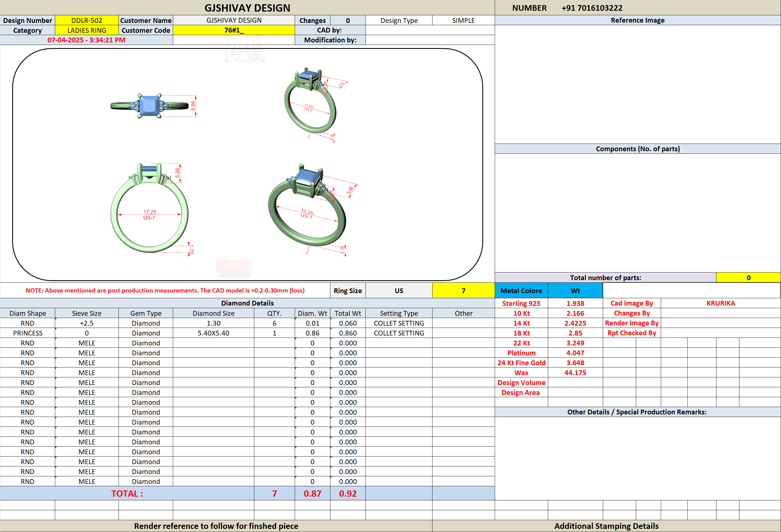This screenshot has width=781, height=532.
Task: Select 10 Kt weight 2.166
Action: [x=575, y=313]
